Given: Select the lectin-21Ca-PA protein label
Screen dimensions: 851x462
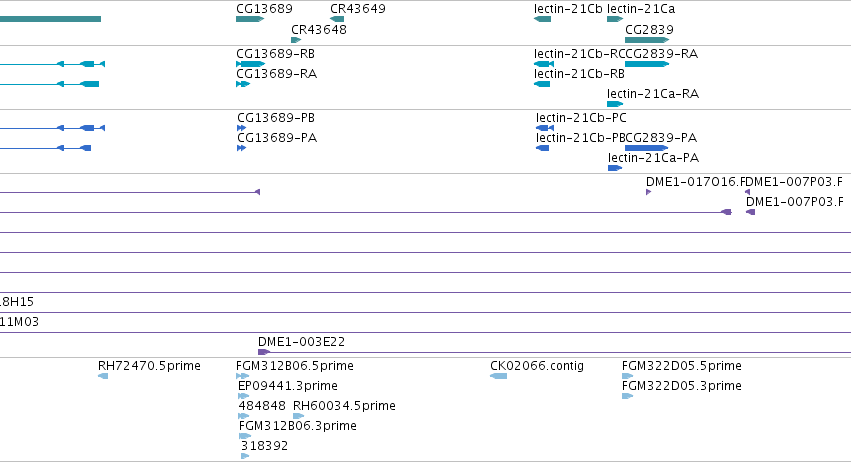Looking at the screenshot, I should click(653, 158).
